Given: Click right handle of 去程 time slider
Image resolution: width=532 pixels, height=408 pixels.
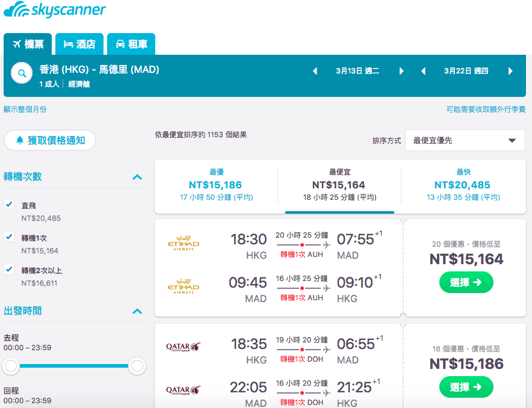Looking at the screenshot, I should [137, 366].
